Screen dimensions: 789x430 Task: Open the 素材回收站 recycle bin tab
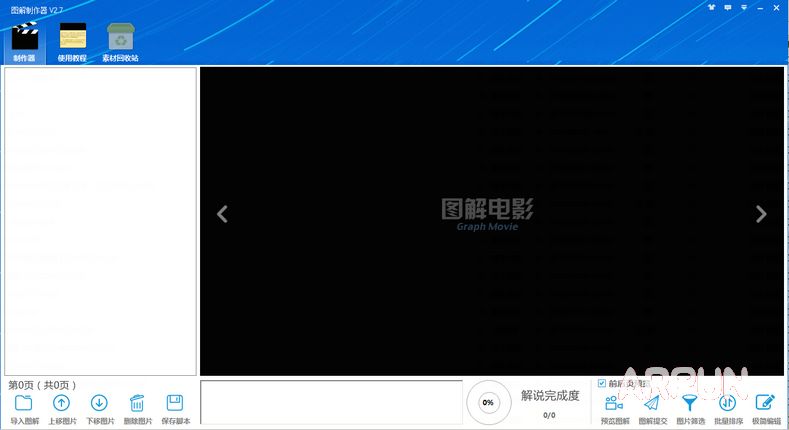click(121, 42)
